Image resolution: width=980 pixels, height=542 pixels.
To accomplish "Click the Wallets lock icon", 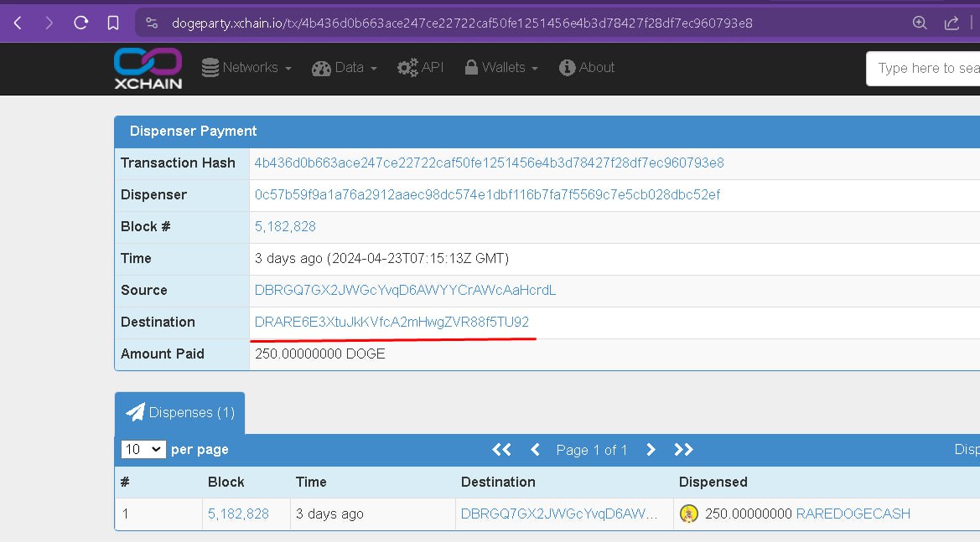I will coord(471,68).
